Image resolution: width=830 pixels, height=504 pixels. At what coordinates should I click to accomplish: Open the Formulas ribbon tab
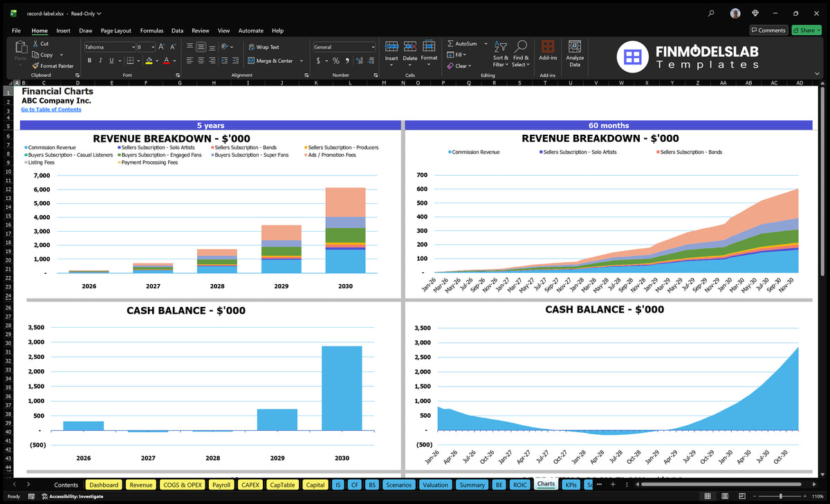click(151, 30)
